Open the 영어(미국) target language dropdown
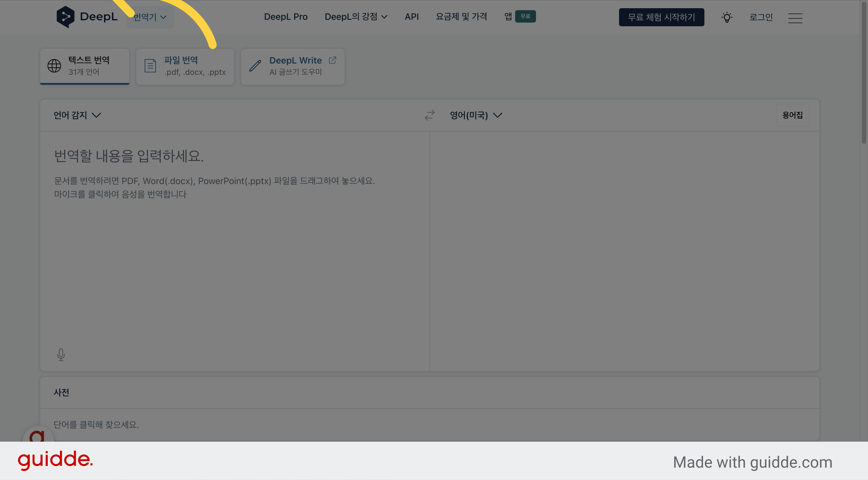Viewport: 868px width, 480px height. click(476, 115)
